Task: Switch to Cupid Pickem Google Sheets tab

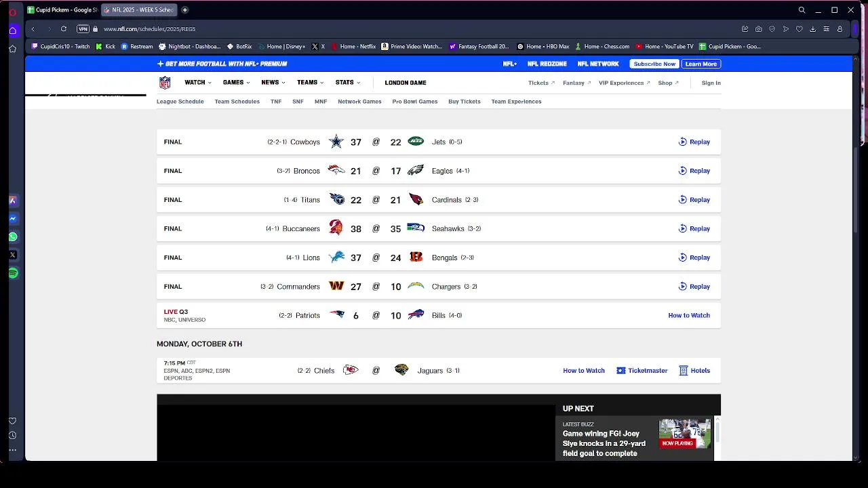Action: (x=62, y=10)
